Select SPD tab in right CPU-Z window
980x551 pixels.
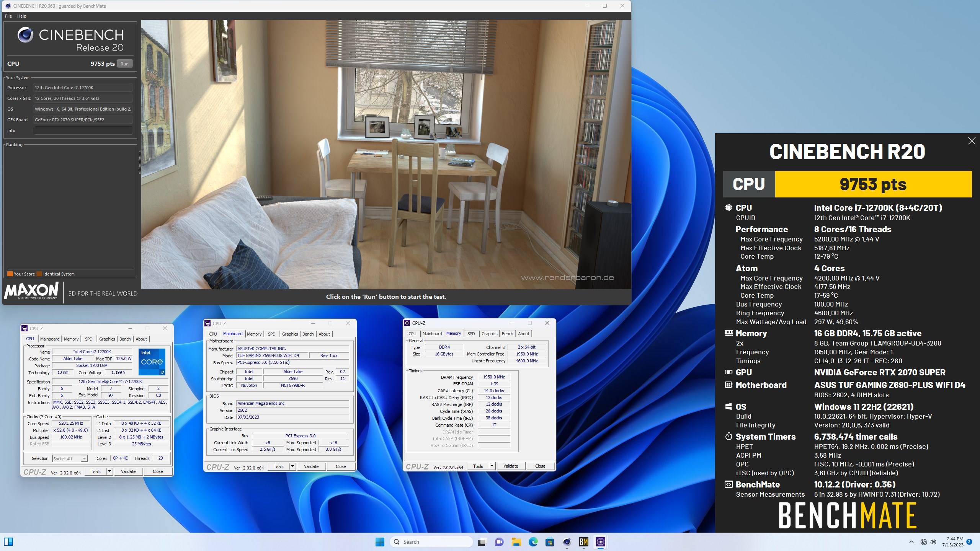pyautogui.click(x=471, y=334)
